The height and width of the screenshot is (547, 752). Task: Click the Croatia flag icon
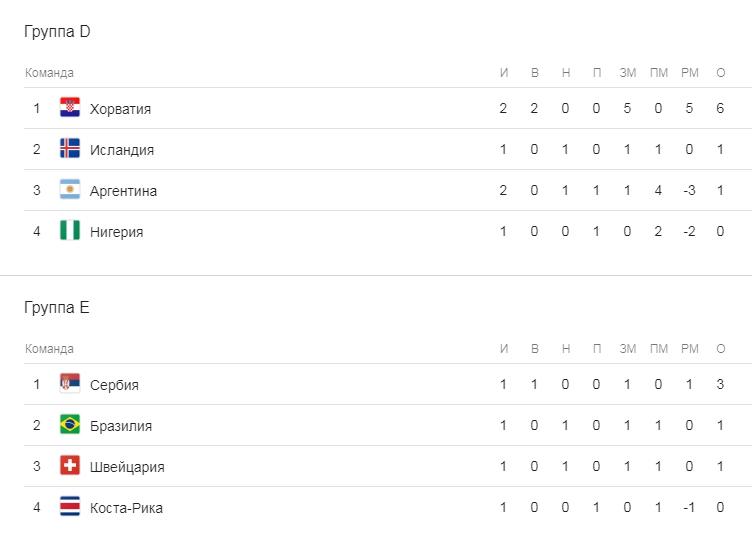(x=69, y=108)
